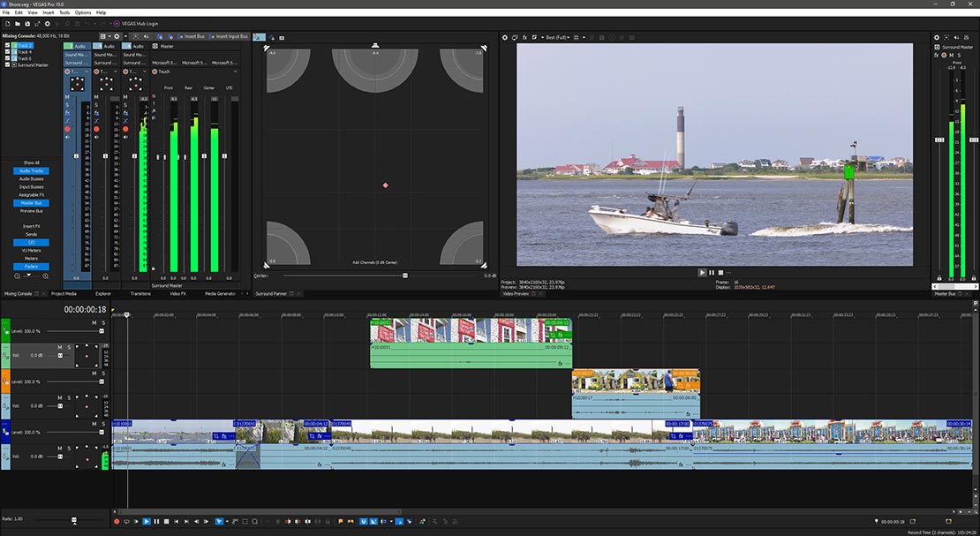Open the Tools menu
This screenshot has height=536, width=980.
[x=64, y=12]
